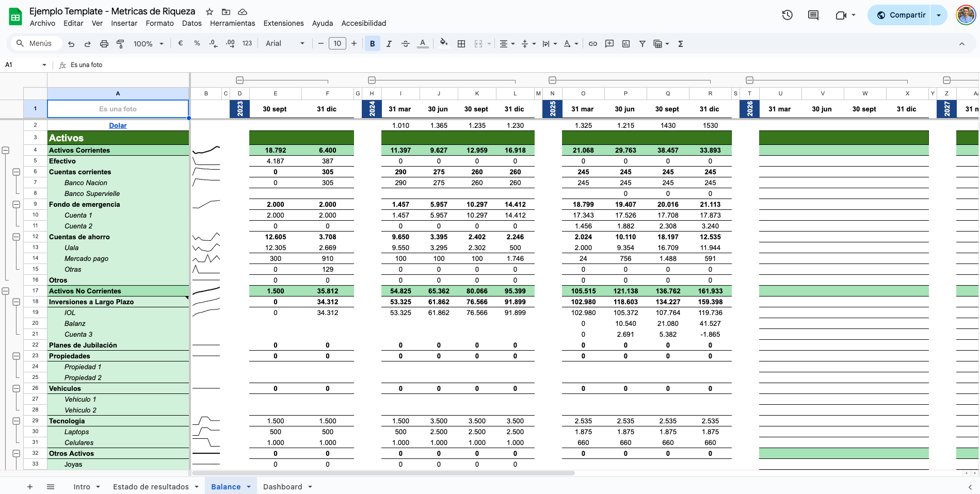
Task: Open the Arial font dropdown
Action: pos(285,44)
